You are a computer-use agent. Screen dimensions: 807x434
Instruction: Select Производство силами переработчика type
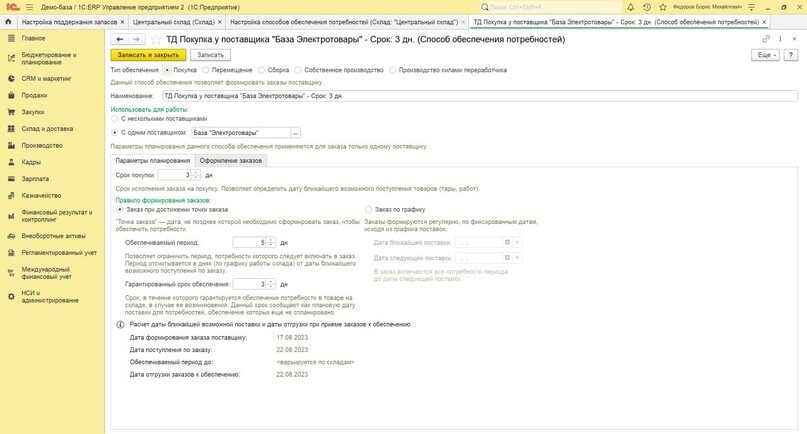(x=393, y=70)
